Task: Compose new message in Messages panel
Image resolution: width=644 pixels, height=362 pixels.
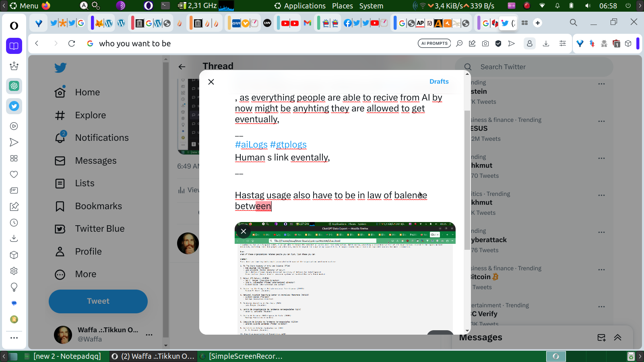Action: [x=601, y=338]
